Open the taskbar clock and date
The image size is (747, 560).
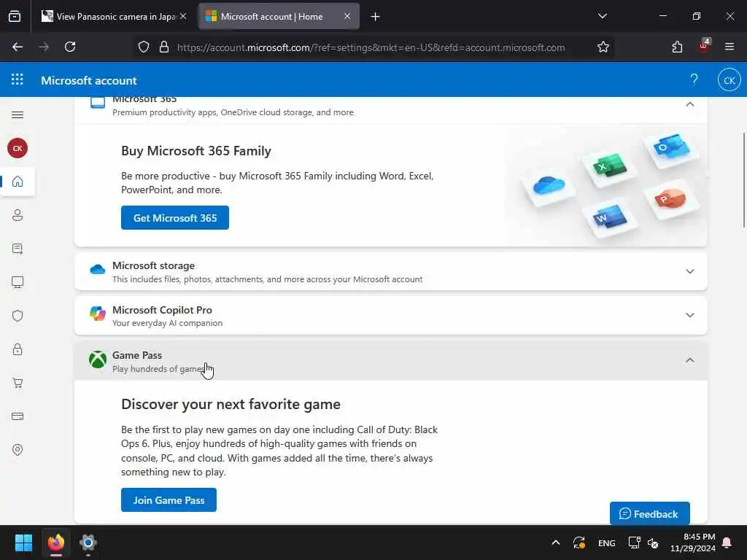coord(693,542)
